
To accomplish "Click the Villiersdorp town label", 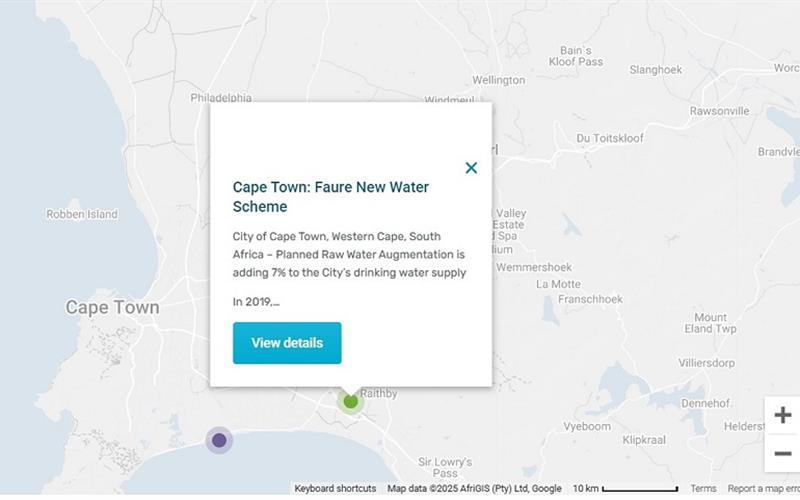I will 707,363.
